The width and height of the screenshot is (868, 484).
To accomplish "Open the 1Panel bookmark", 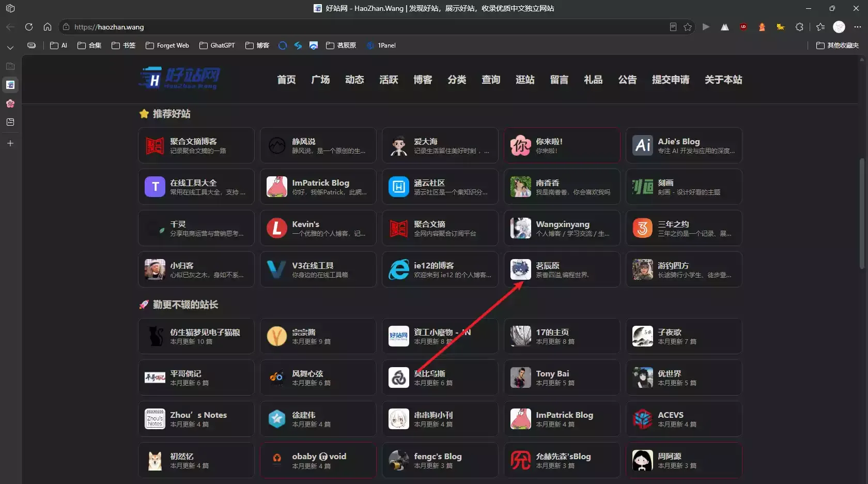I will pos(381,46).
